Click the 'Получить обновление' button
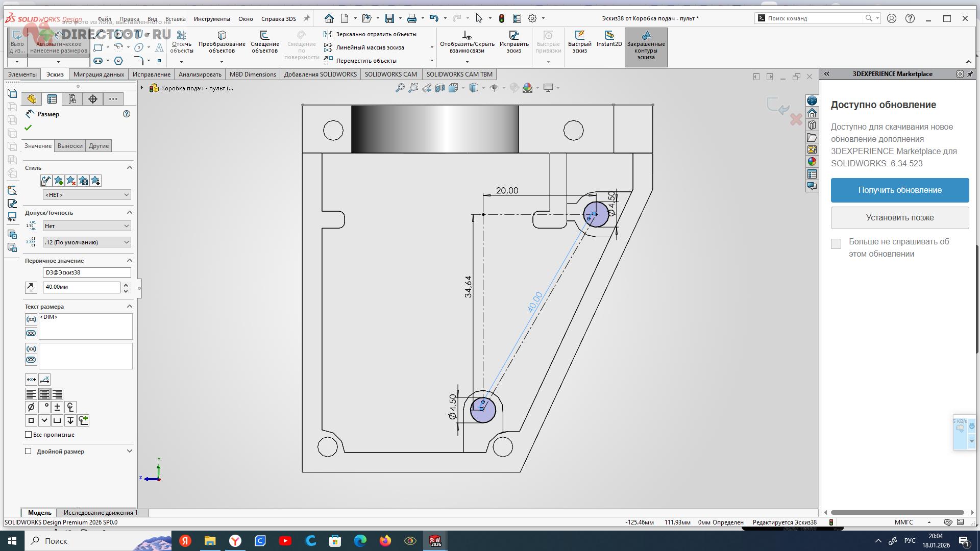Image resolution: width=980 pixels, height=551 pixels. coord(899,190)
